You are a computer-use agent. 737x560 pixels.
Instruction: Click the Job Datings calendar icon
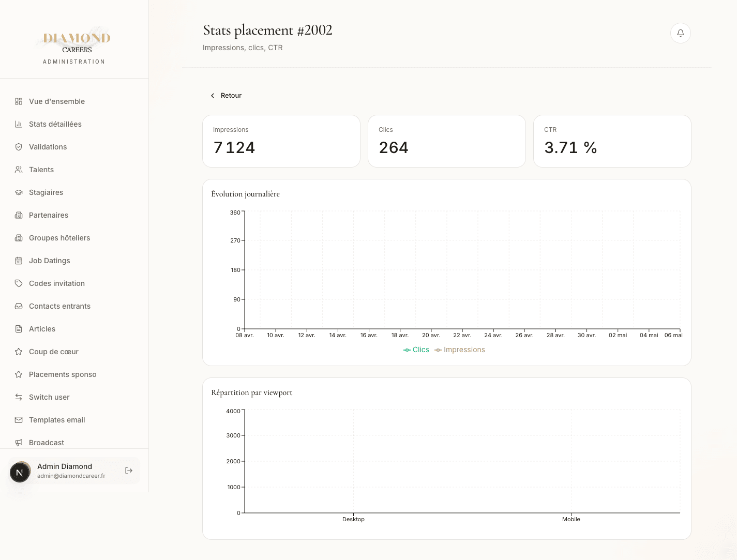pyautogui.click(x=19, y=261)
